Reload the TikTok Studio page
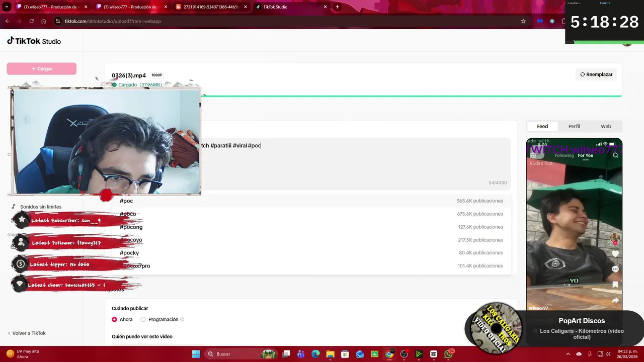Screen dimensions: 644x362 pos(31,21)
